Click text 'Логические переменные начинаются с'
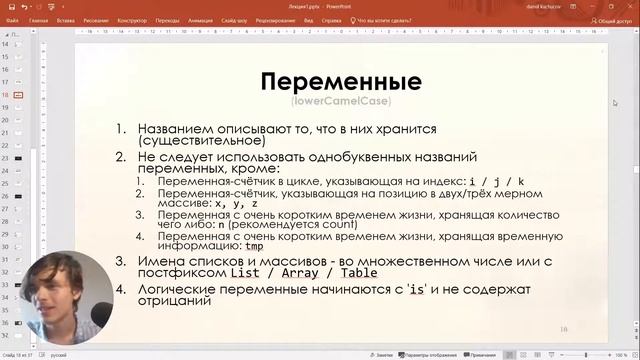Viewport: 640px width, 360px height. (271, 289)
